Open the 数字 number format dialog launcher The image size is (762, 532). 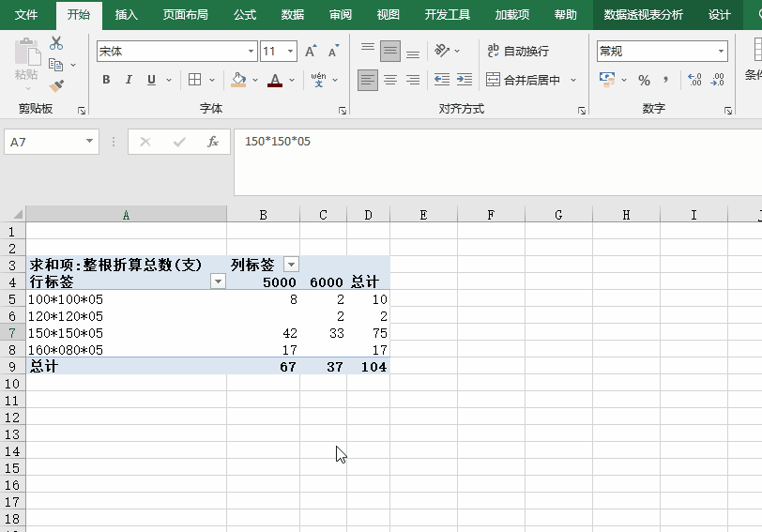tap(728, 111)
